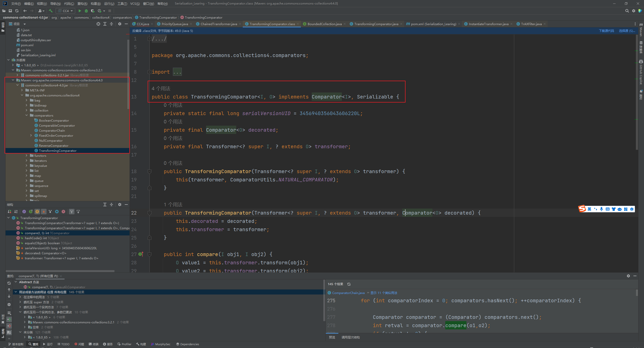The width and height of the screenshot is (644, 348).
Task: Toggle show properties filter in Structure panel
Action: (x=24, y=212)
